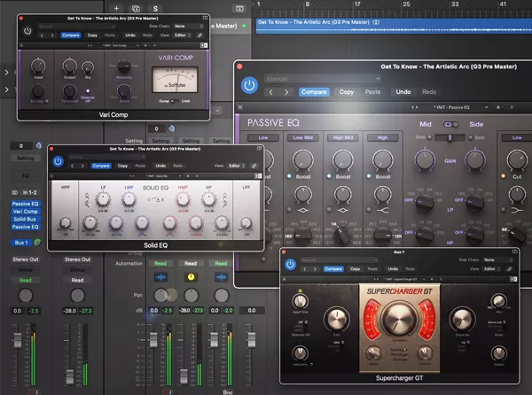
Task: Toggle Mid Solo in Passive EQ
Action: coord(429,137)
